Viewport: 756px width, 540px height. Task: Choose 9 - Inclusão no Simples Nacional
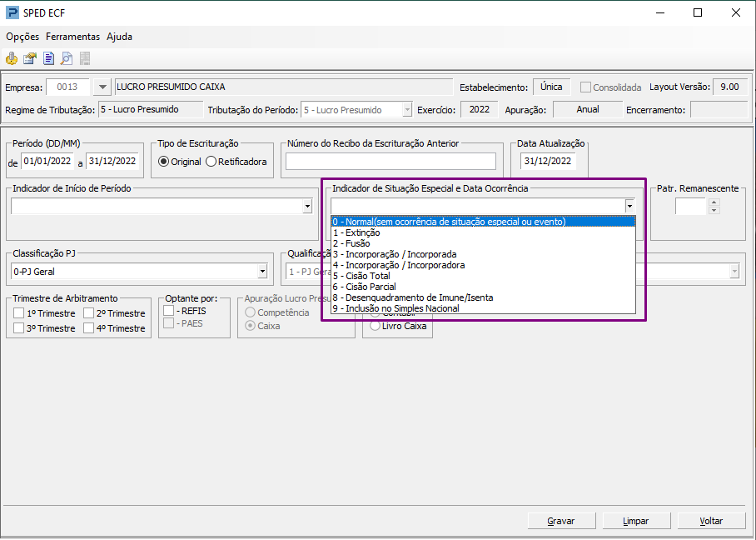(483, 308)
